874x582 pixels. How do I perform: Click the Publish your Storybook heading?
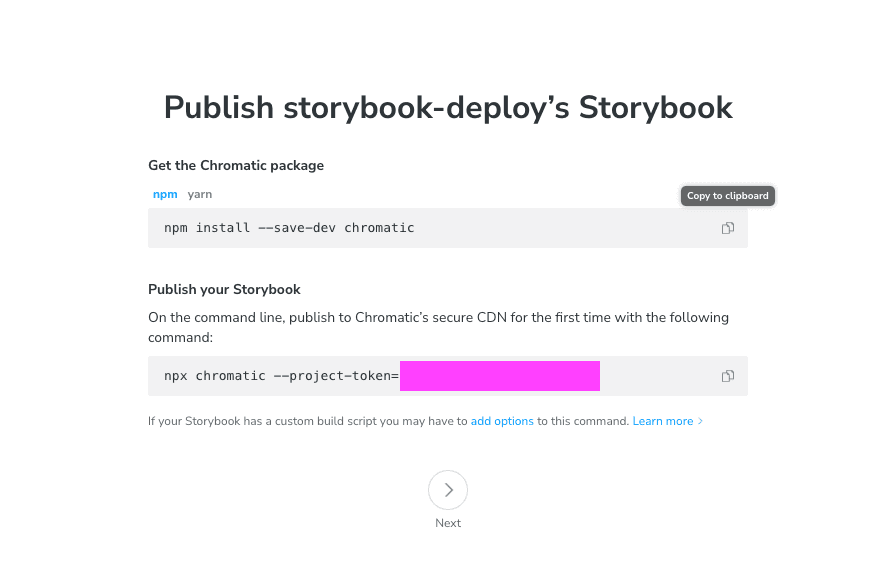pos(224,289)
